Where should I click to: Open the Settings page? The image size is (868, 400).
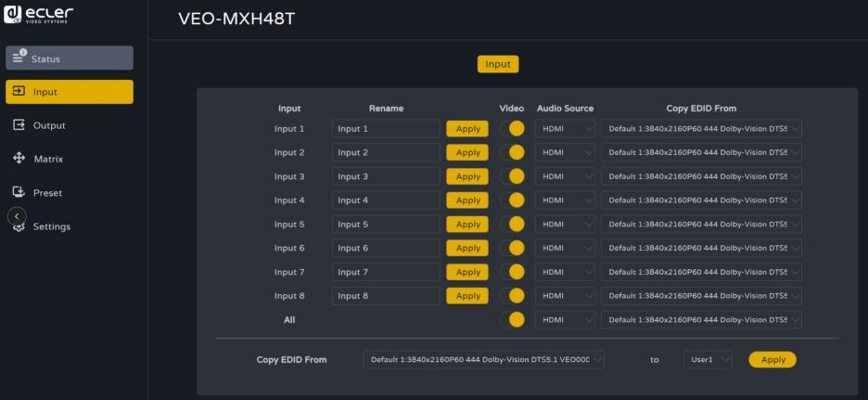coord(70,226)
